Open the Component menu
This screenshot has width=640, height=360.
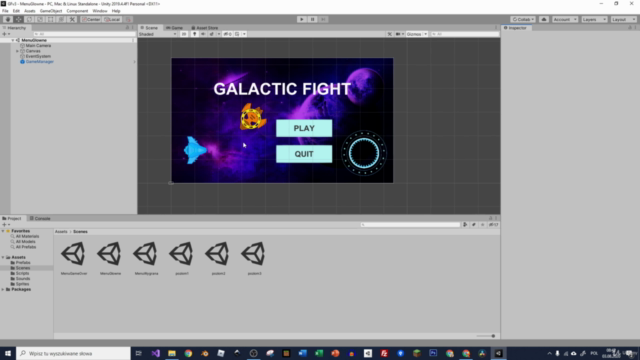pos(77,11)
